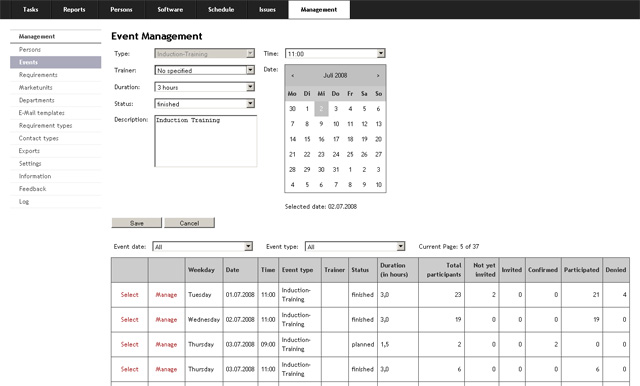The image size is (640, 386).
Task: Click the Management sidebar heading
Action: pos(56,36)
